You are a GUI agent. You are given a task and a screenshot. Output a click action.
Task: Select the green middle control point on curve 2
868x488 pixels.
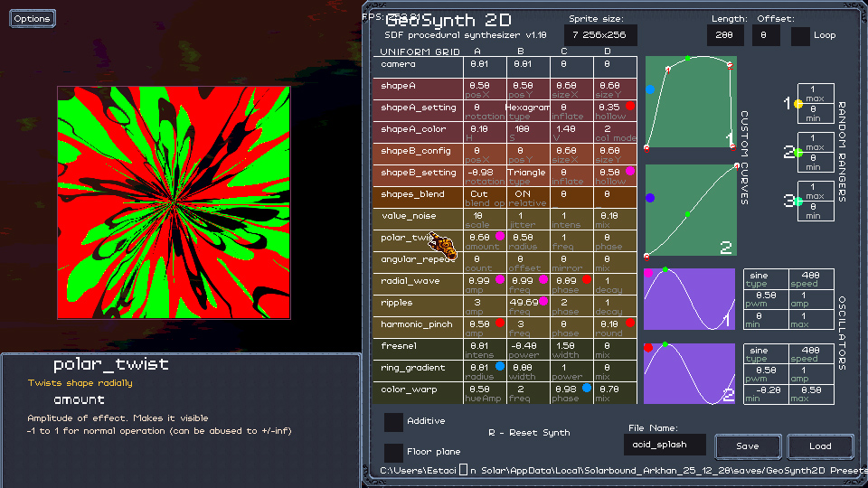687,214
